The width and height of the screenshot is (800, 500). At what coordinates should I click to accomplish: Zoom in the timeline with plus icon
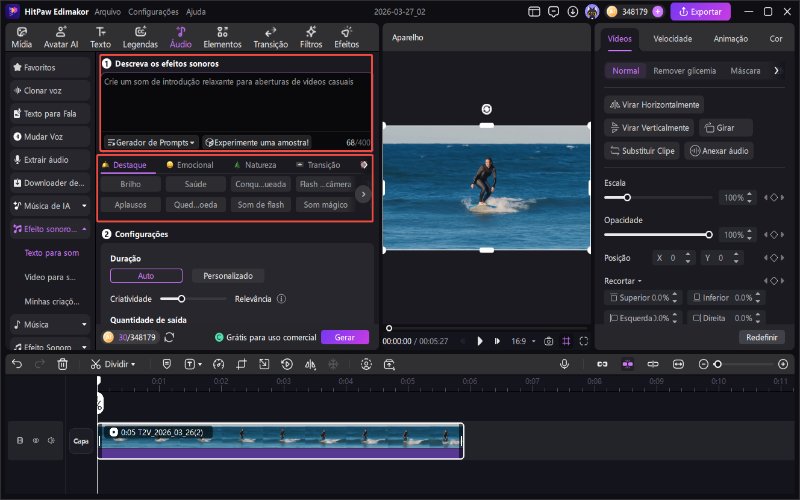pos(783,364)
